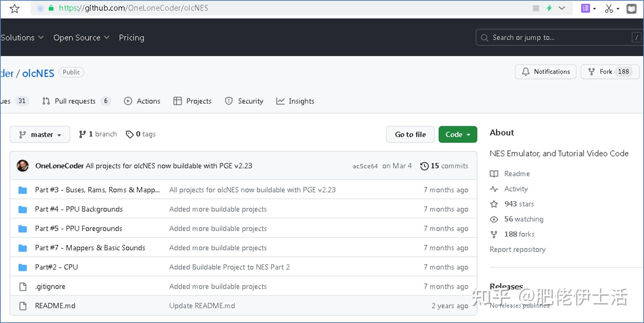The width and height of the screenshot is (644, 323).
Task: Click the Go to file button
Action: (410, 135)
